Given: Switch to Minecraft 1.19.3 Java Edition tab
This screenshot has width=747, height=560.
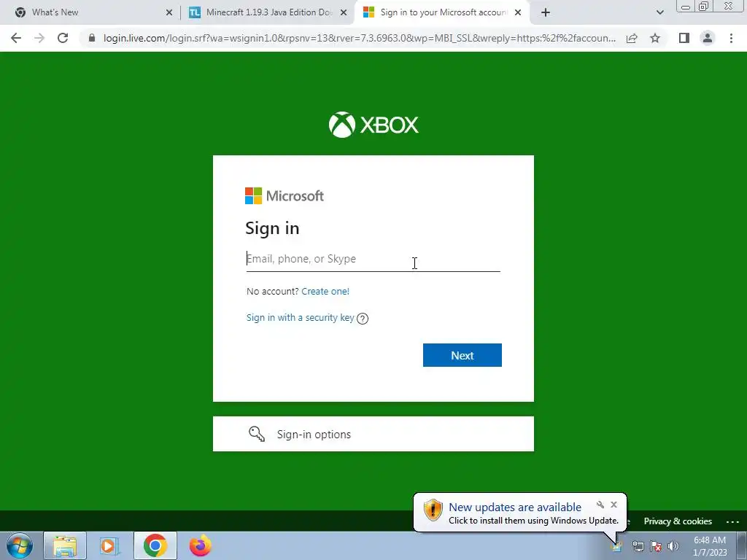Looking at the screenshot, I should pyautogui.click(x=269, y=12).
